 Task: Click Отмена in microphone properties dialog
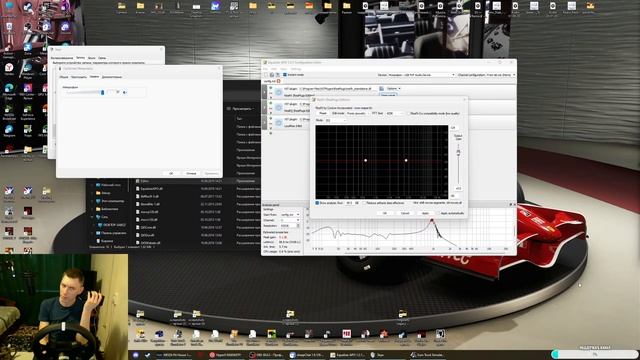click(191, 173)
